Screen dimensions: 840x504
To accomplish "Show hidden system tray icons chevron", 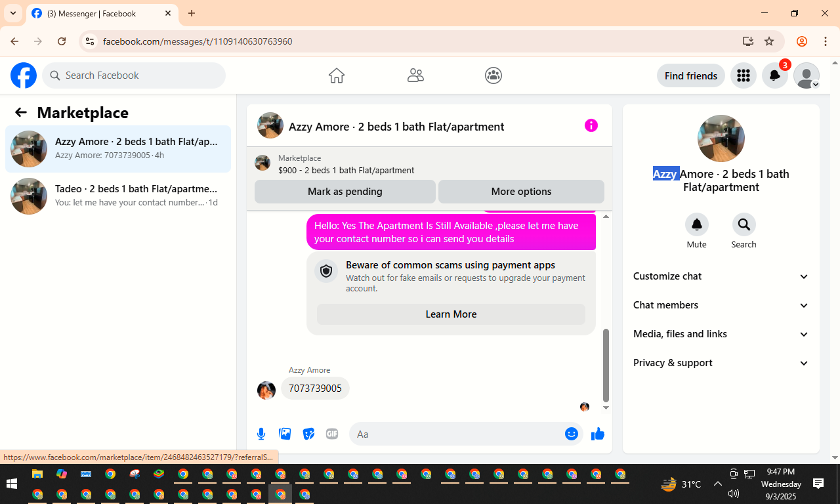I will click(718, 484).
